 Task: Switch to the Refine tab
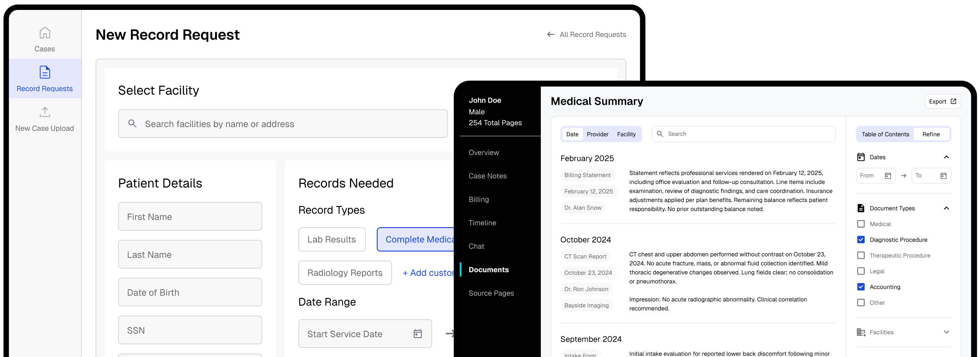point(931,134)
